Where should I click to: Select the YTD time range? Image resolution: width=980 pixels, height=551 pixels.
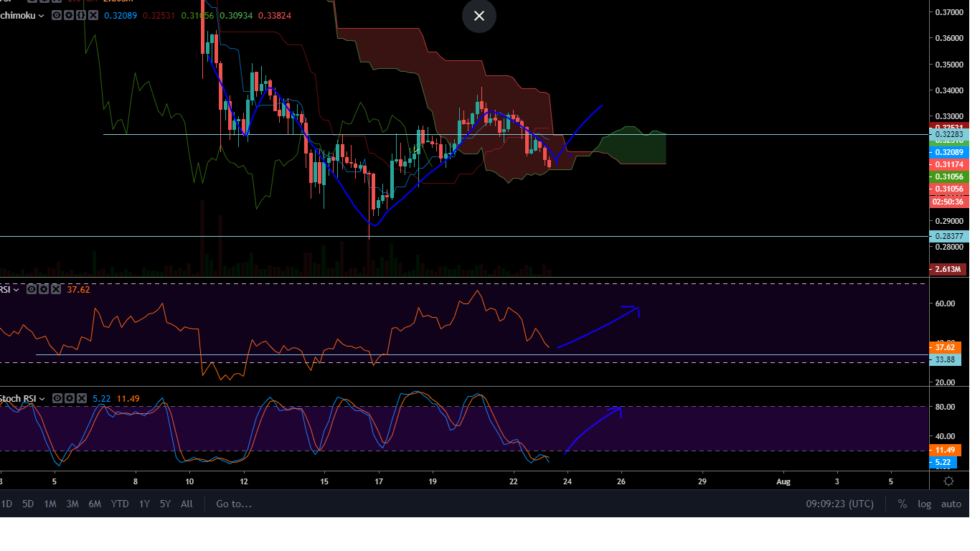pos(120,504)
